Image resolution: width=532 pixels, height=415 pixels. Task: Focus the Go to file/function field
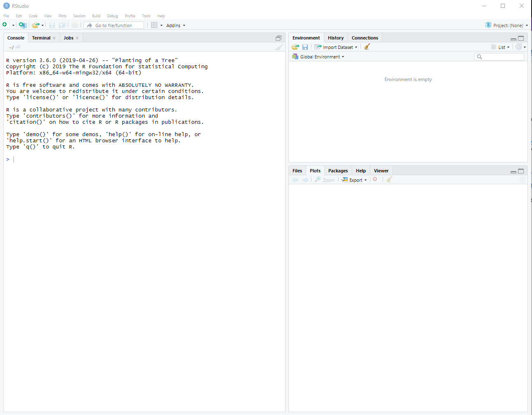[x=114, y=25]
